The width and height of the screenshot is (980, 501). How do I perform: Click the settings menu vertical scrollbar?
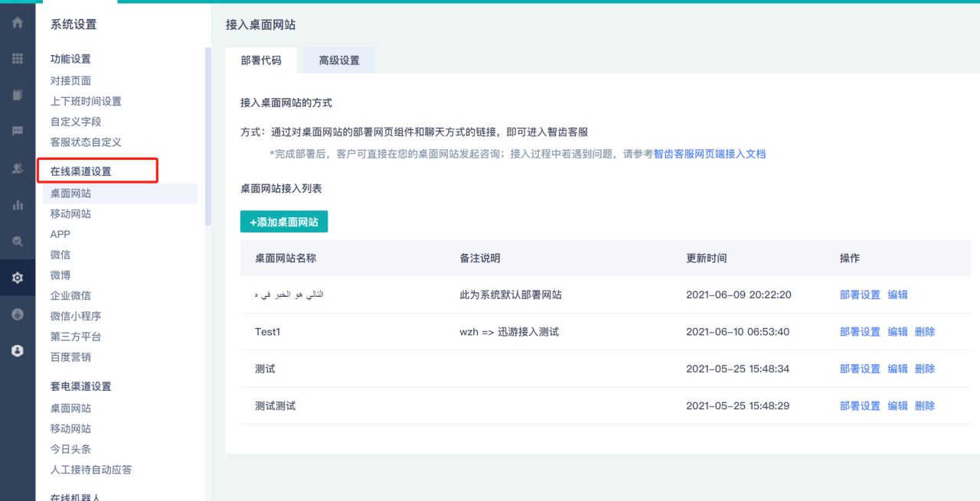coord(207,138)
